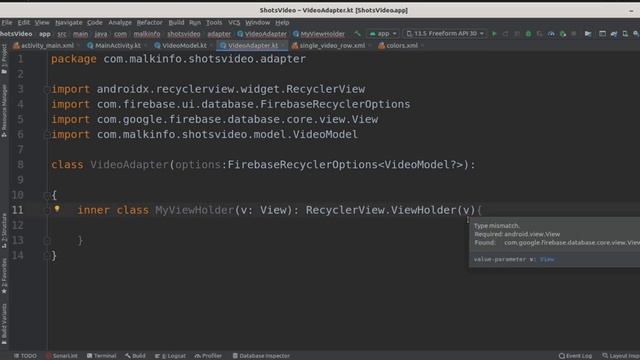The height and width of the screenshot is (360, 640).
Task: Open the Event Log
Action: tap(575, 356)
